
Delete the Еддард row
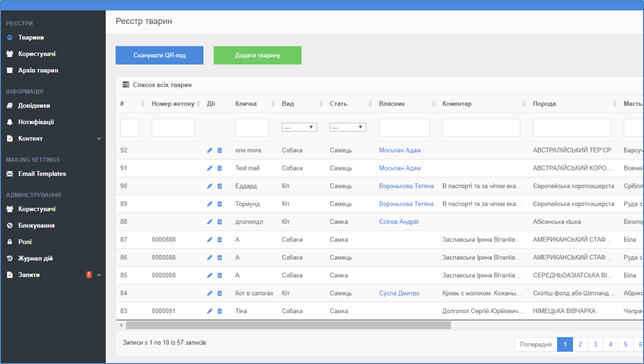tap(220, 186)
